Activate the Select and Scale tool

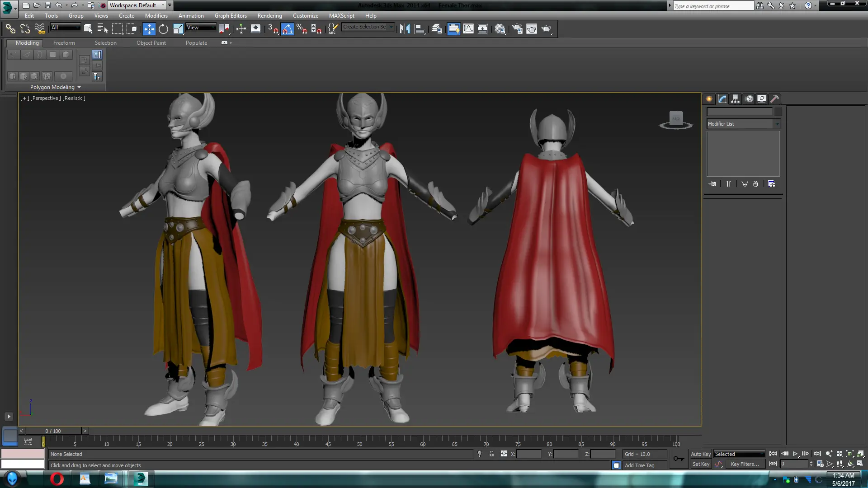click(178, 29)
